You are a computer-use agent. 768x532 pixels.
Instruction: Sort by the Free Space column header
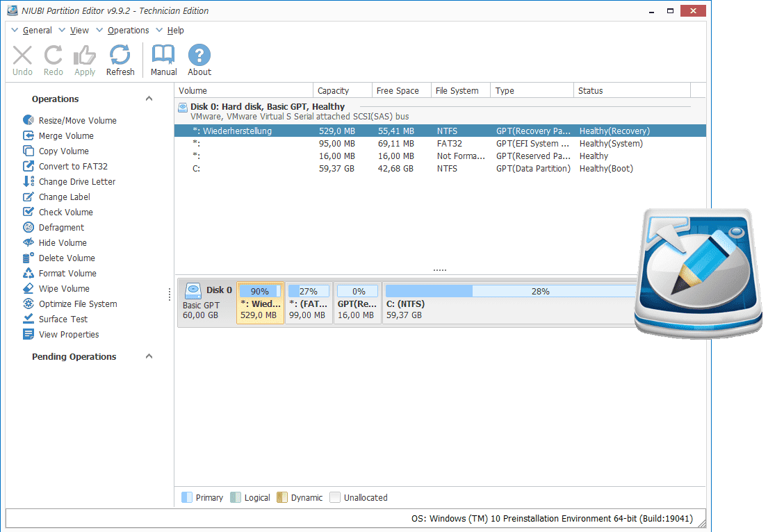402,90
